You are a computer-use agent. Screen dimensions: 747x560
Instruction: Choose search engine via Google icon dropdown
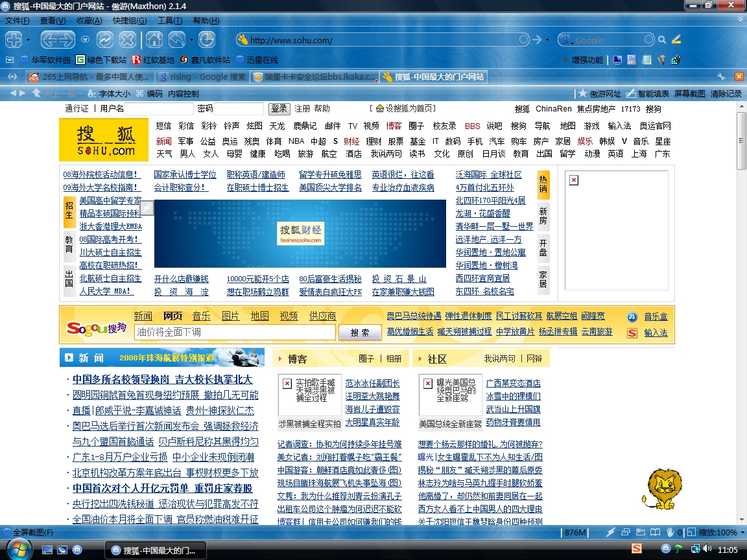click(566, 40)
